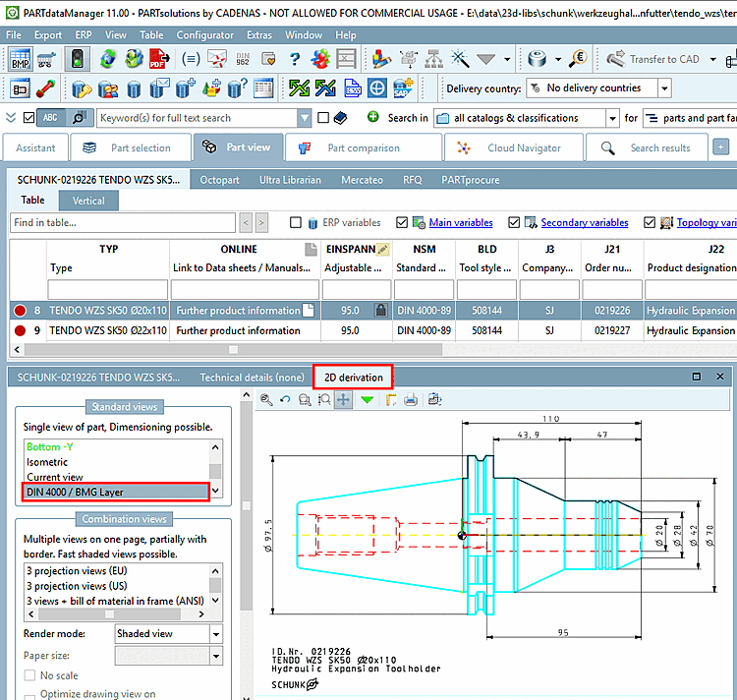Open the catalogs & classifications search dropdown

(x=610, y=118)
